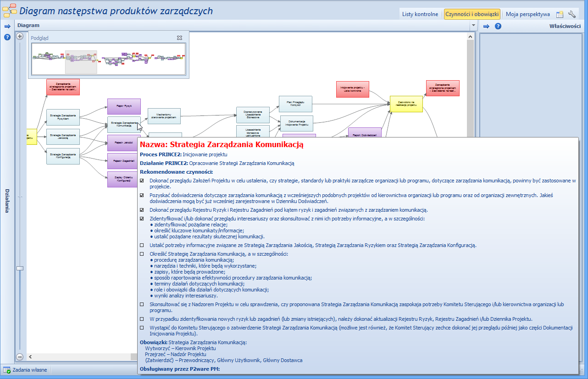588x379 pixels.
Task: Select the Strategia Zarządzania Komunikacją node
Action: click(x=124, y=124)
